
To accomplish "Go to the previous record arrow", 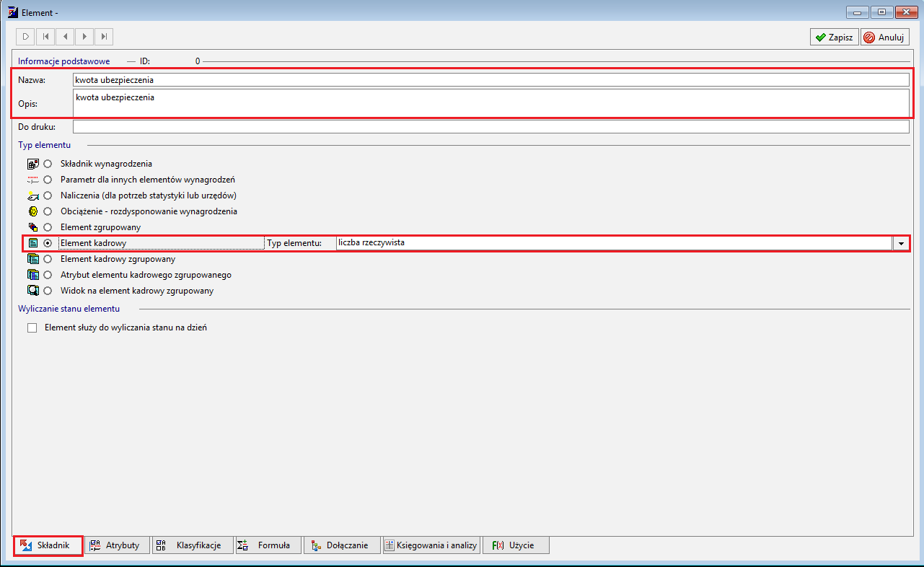I will (x=65, y=36).
